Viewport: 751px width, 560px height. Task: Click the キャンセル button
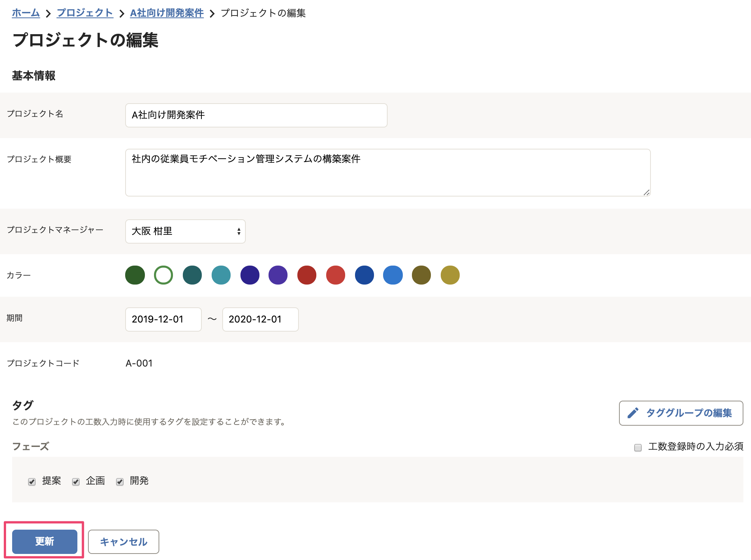(x=124, y=541)
